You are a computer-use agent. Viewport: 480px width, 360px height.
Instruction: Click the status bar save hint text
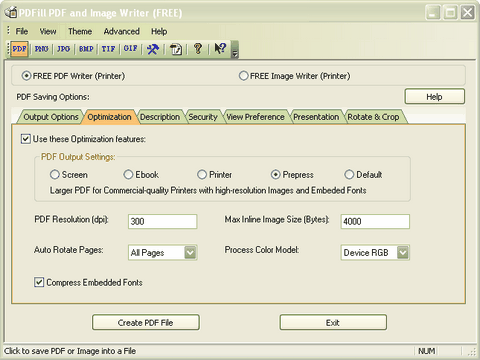click(x=70, y=351)
